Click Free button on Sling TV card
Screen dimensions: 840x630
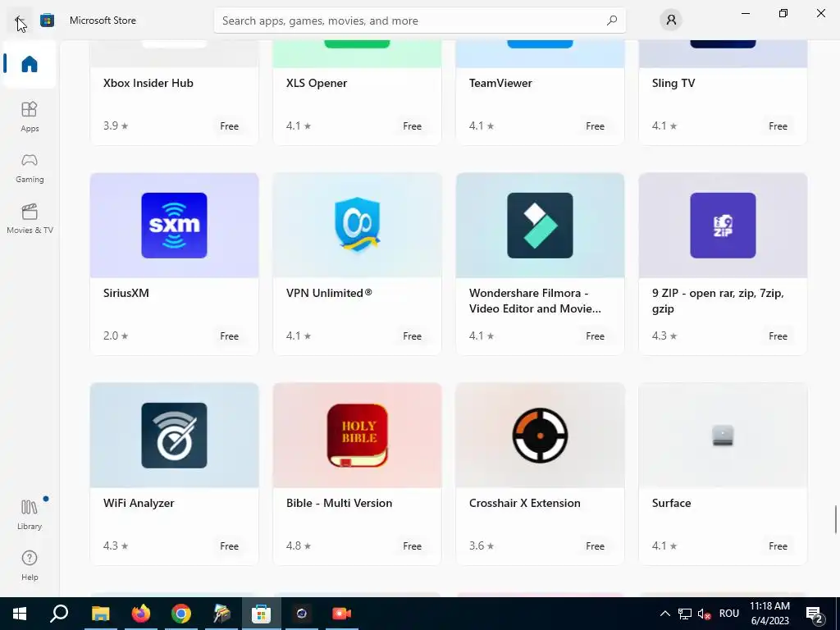coord(778,126)
